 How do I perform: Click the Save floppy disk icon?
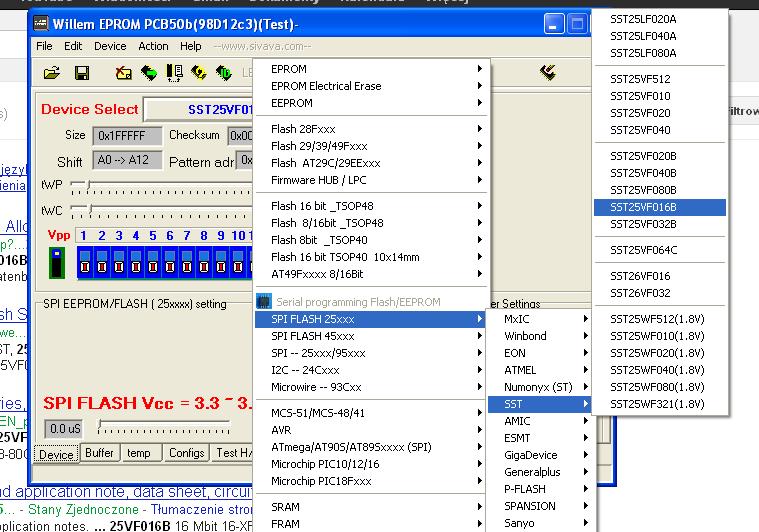[82, 73]
